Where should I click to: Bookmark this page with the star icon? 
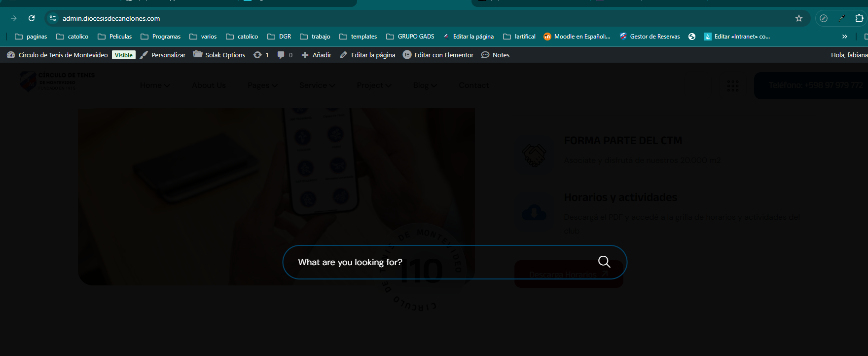click(799, 18)
